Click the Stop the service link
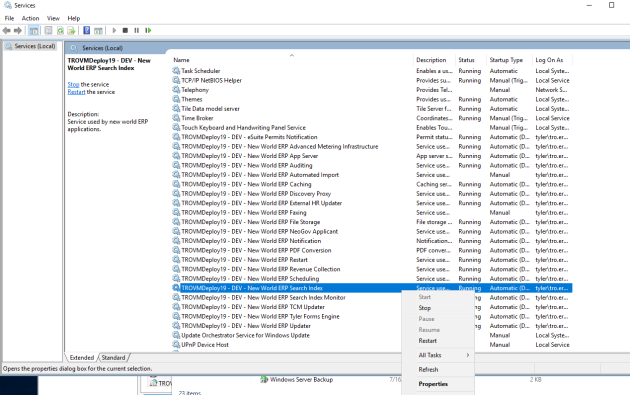This screenshot has width=630, height=395. coord(73,84)
